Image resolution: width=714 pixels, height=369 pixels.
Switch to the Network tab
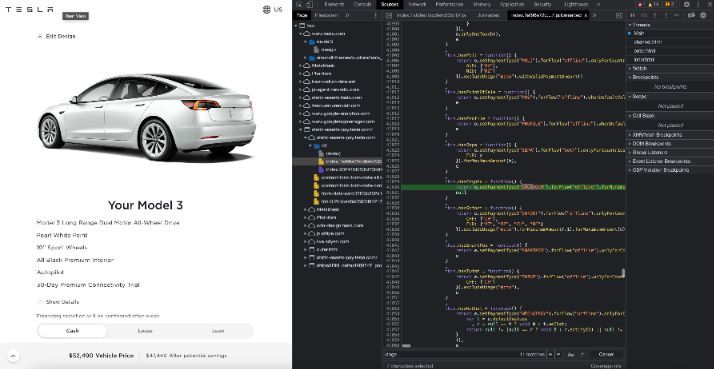click(x=417, y=4)
